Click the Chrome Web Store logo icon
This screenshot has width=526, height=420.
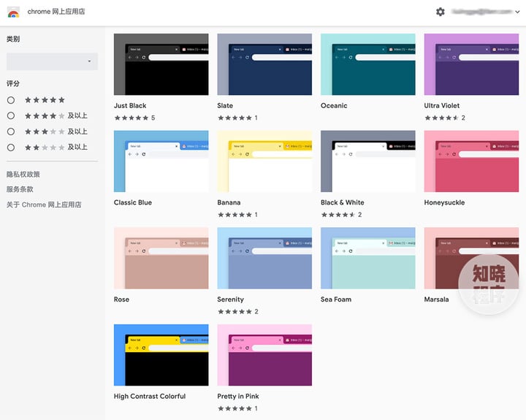click(13, 12)
